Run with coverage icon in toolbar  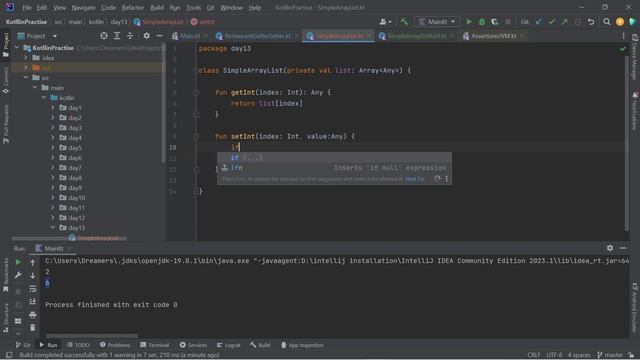click(495, 22)
